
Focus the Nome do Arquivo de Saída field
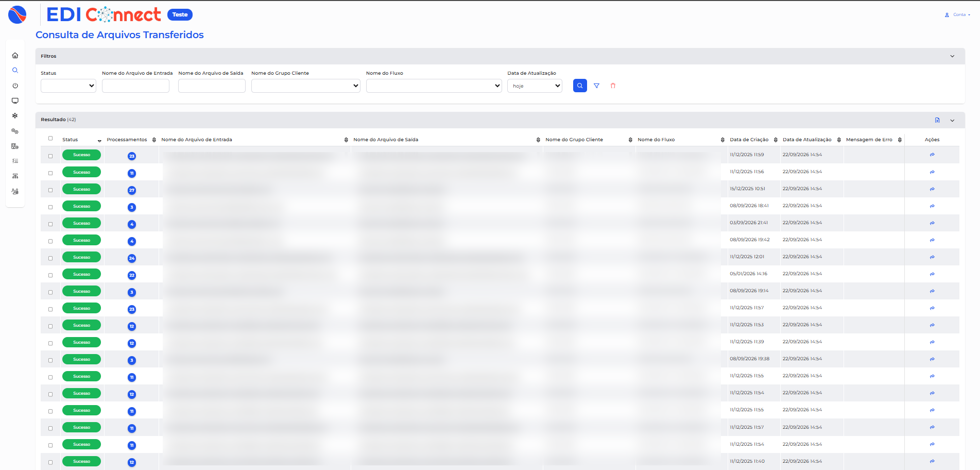click(212, 86)
